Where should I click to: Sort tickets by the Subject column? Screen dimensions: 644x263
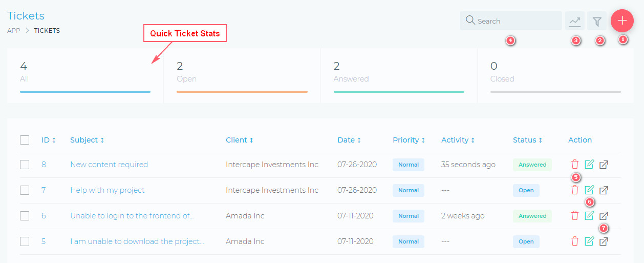[x=87, y=140]
